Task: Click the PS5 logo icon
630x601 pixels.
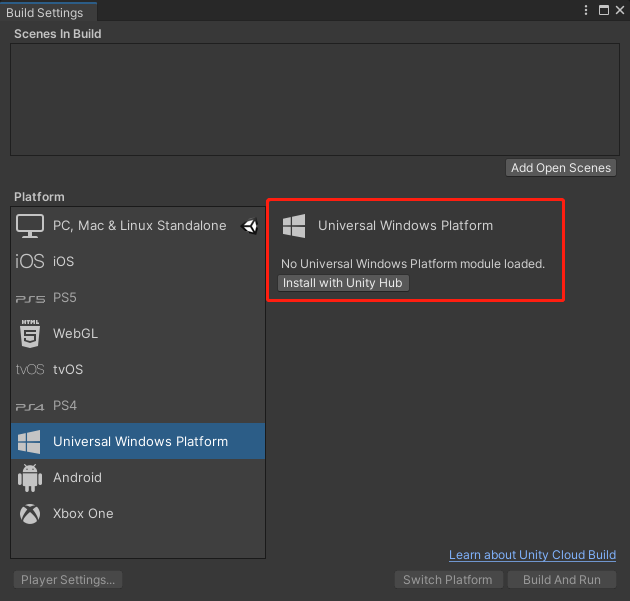Action: coord(30,299)
